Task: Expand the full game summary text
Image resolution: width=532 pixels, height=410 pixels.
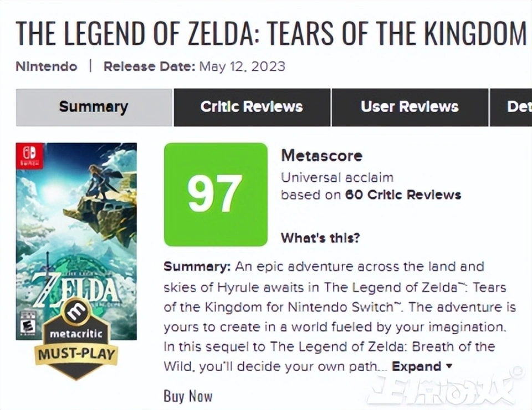Action: pos(416,366)
